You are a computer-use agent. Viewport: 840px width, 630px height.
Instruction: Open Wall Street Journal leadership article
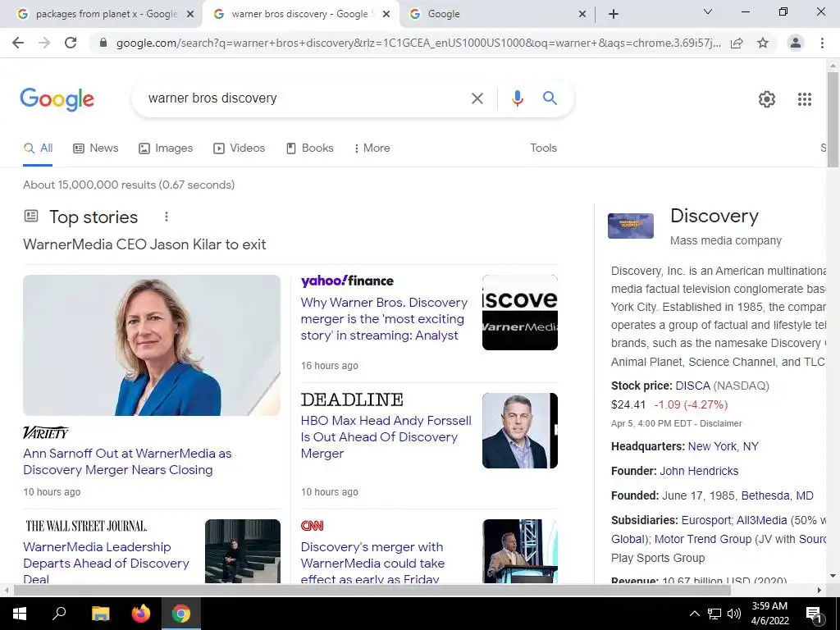pyautogui.click(x=106, y=563)
